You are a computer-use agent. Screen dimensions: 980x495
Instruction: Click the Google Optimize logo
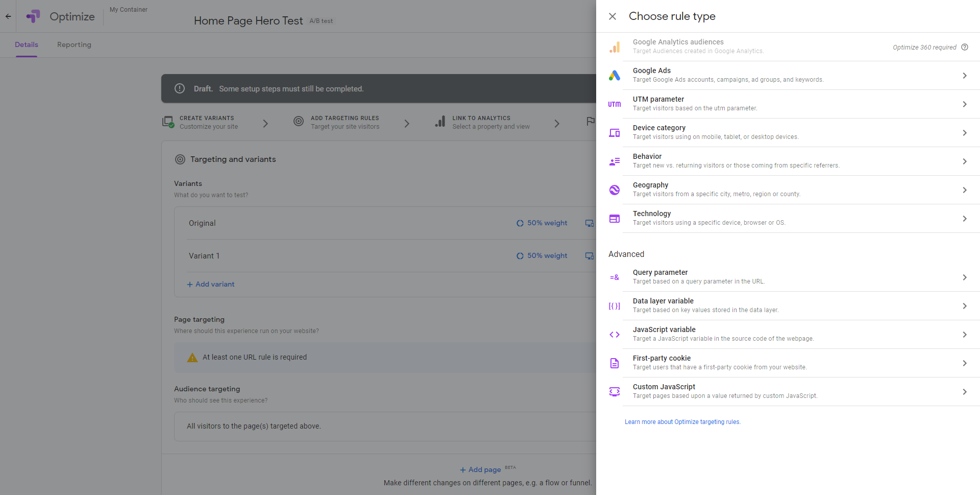tap(33, 16)
